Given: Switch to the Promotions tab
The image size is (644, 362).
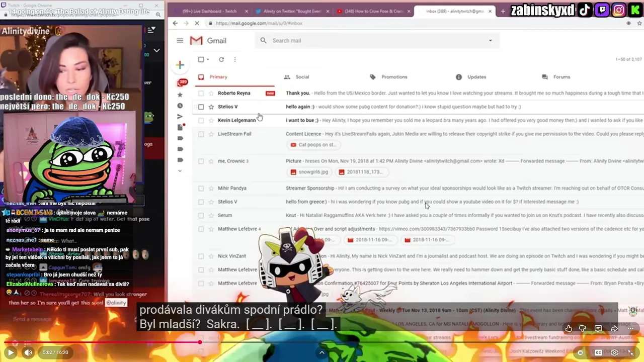Looking at the screenshot, I should pos(388,77).
